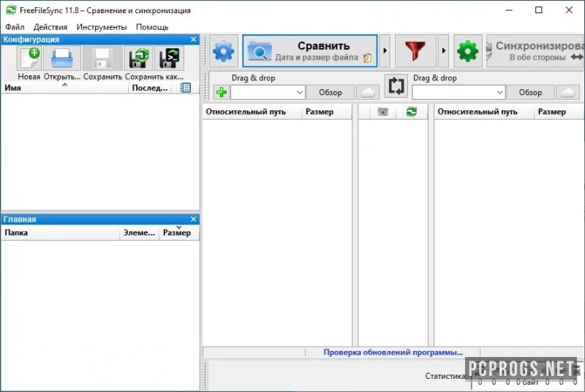Image resolution: width=585 pixels, height=392 pixels.
Task: Open left side cloud storage selector
Action: coord(368,92)
